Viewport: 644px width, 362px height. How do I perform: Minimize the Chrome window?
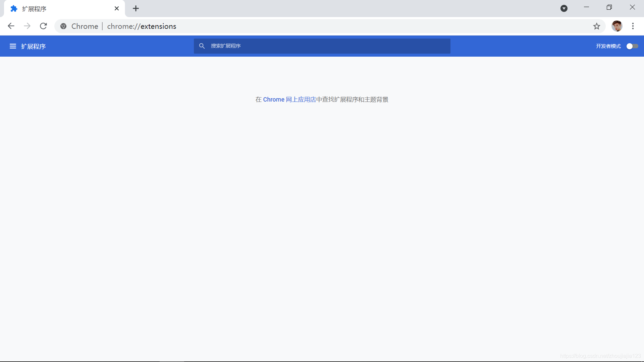pyautogui.click(x=586, y=7)
